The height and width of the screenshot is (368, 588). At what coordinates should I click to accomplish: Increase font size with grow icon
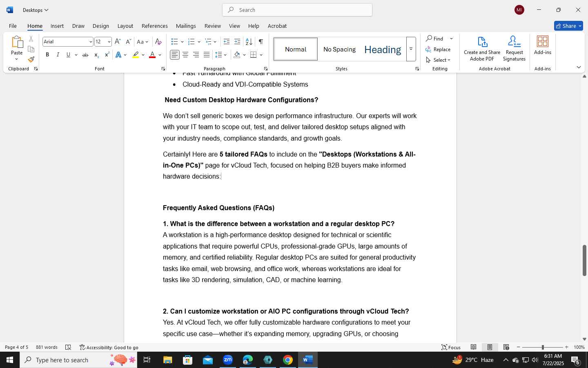(118, 42)
